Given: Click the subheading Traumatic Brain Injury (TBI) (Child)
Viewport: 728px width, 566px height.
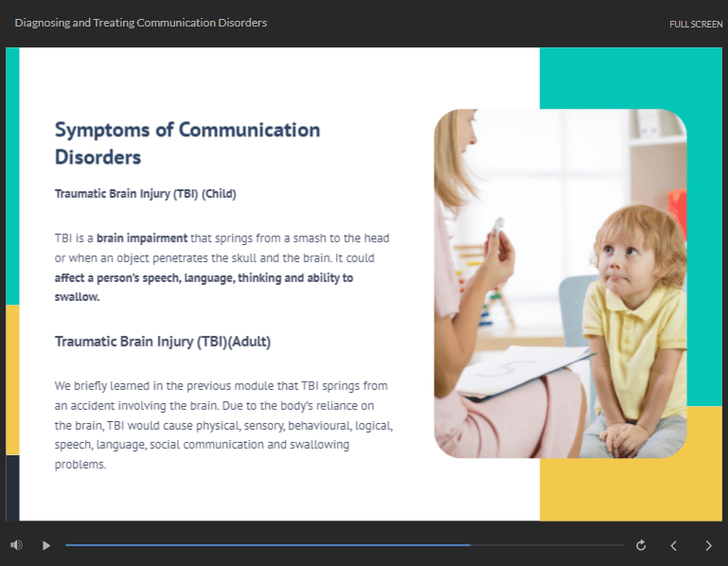Looking at the screenshot, I should tap(146, 194).
